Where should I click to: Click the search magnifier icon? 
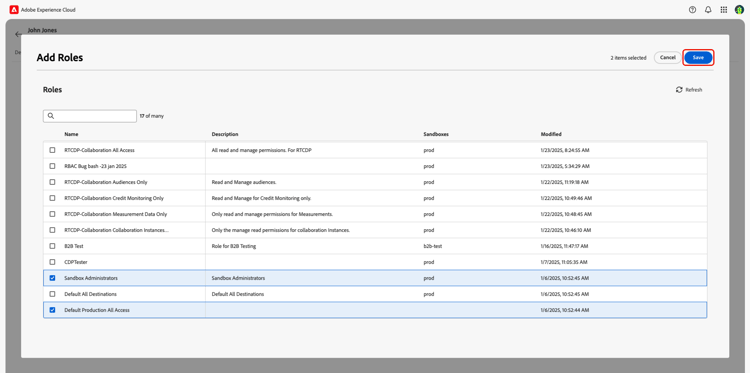pyautogui.click(x=51, y=116)
